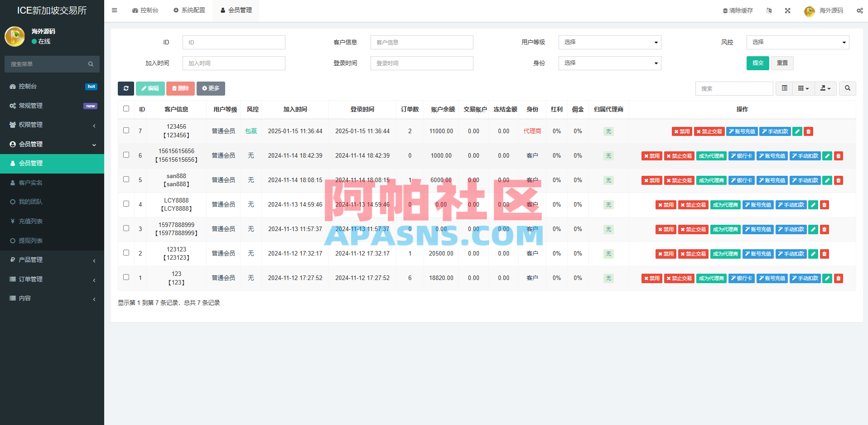Tick the checkbox for member ID 7
Screen dimensions: 868x425
point(126,130)
